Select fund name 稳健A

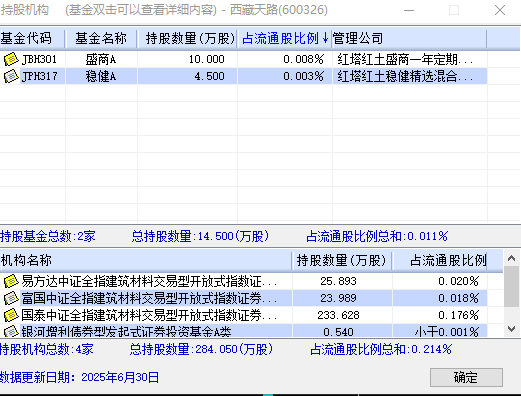[101, 76]
